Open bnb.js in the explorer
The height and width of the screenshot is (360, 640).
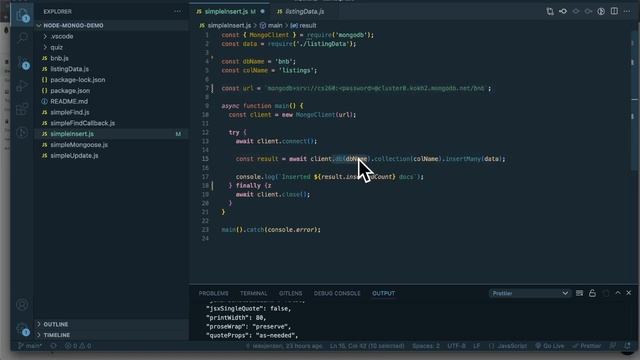[x=111, y=58]
